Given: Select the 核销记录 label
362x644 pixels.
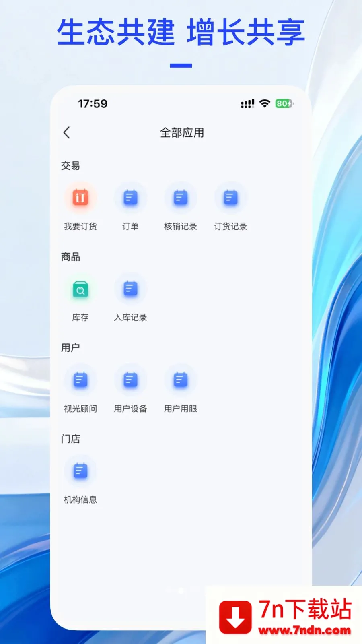Looking at the screenshot, I should coord(181,227).
